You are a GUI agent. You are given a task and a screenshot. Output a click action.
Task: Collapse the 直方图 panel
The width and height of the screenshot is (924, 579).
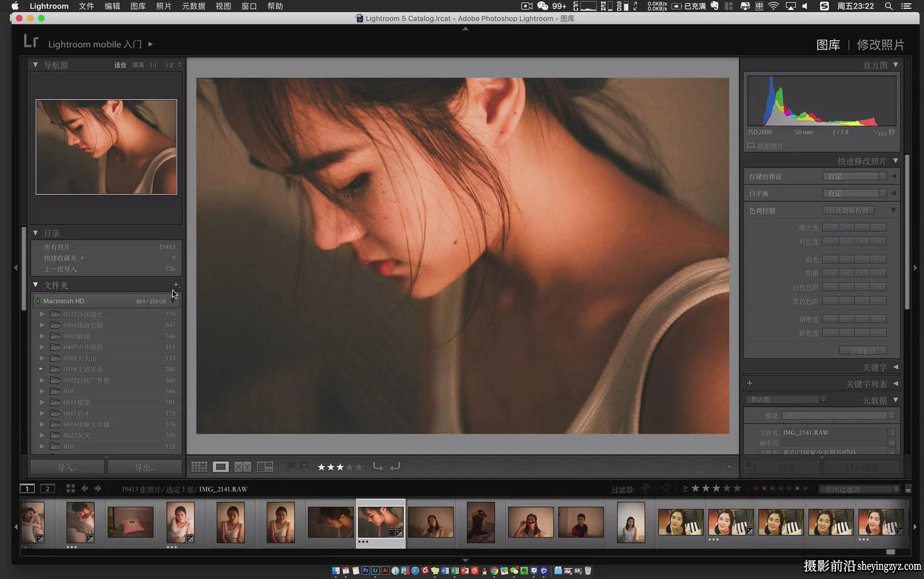tap(896, 65)
